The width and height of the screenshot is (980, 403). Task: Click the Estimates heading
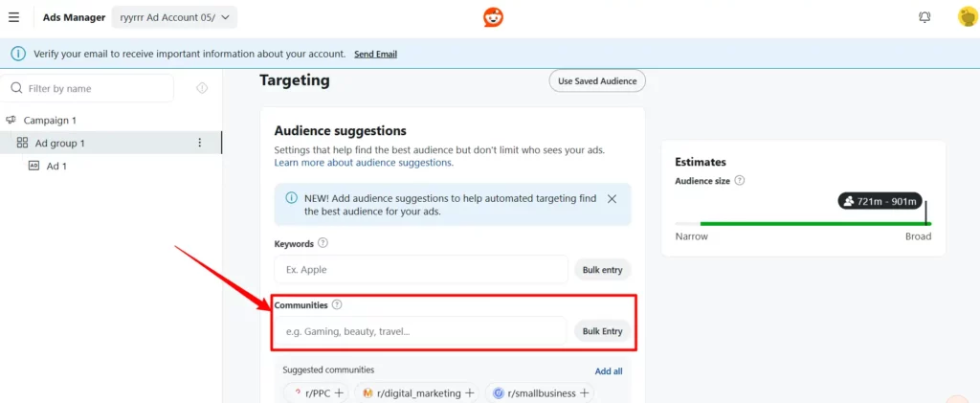(701, 162)
